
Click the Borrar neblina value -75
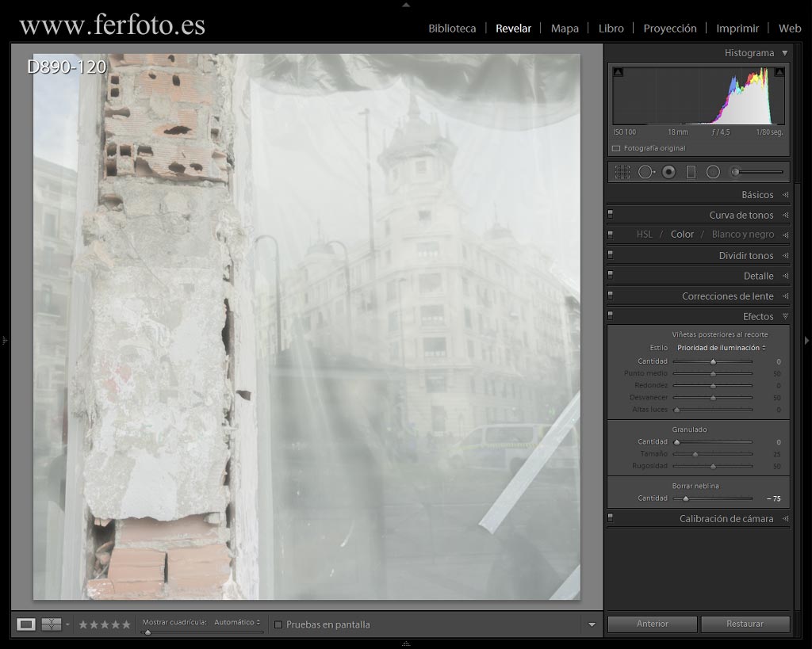tap(774, 498)
